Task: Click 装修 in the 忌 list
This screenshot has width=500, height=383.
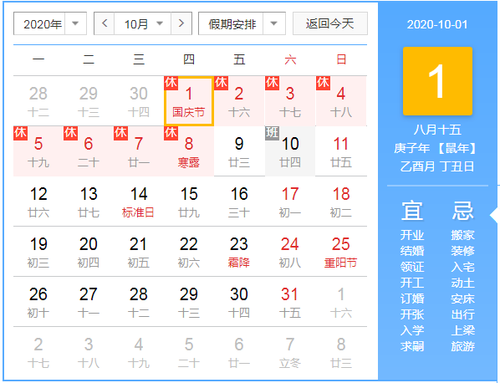Action: click(463, 251)
